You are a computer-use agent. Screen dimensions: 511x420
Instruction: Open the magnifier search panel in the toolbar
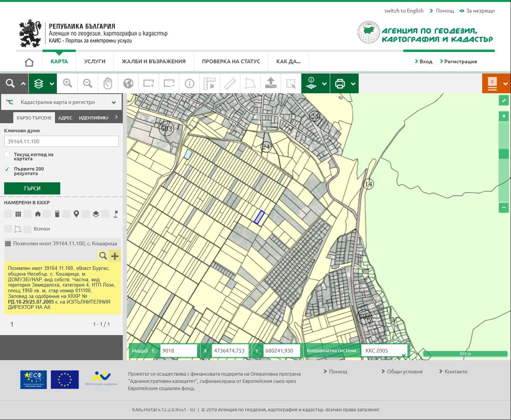pyautogui.click(x=10, y=83)
